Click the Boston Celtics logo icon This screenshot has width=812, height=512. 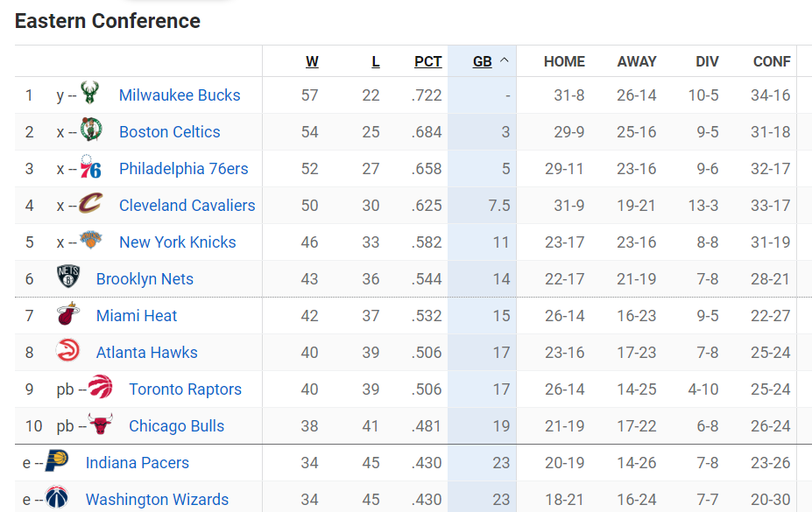91,131
